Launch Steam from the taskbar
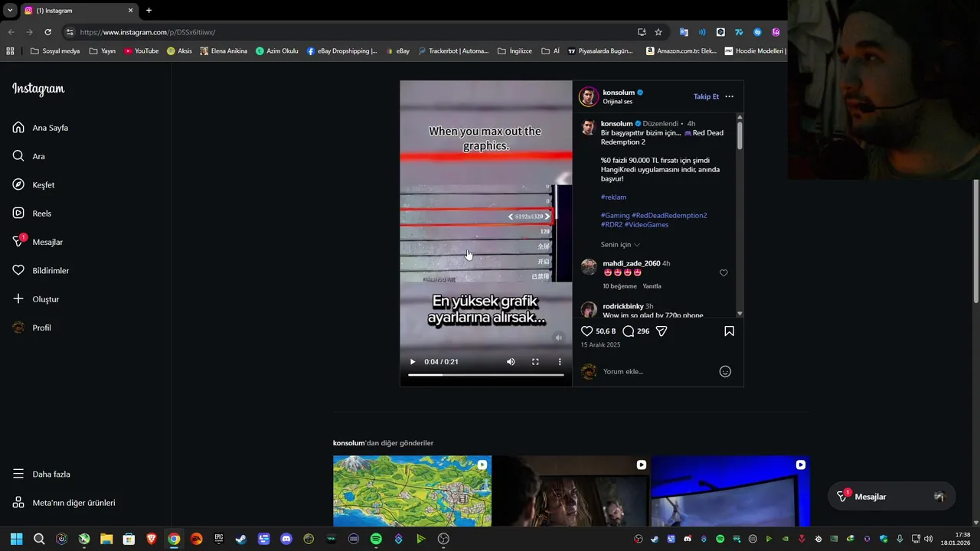The width and height of the screenshot is (980, 551). [241, 539]
